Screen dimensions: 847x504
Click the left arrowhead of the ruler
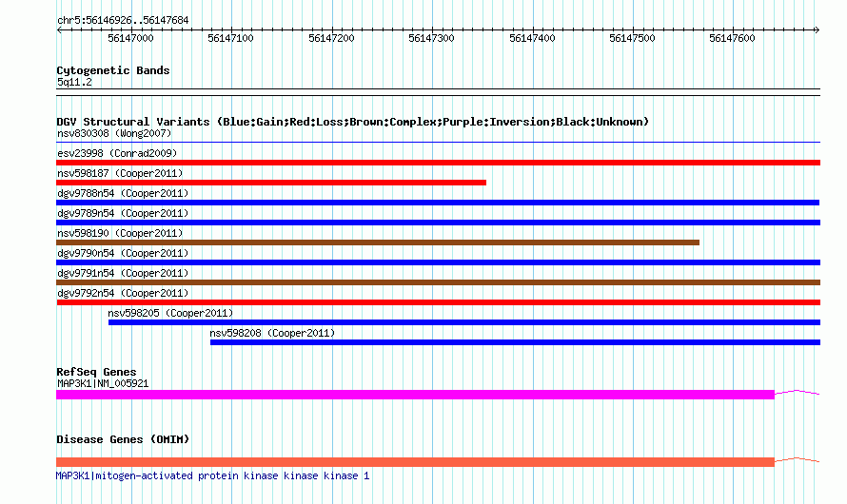click(x=59, y=30)
